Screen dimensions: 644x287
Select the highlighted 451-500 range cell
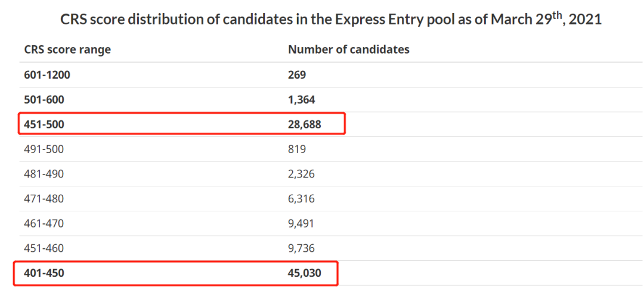[44, 124]
